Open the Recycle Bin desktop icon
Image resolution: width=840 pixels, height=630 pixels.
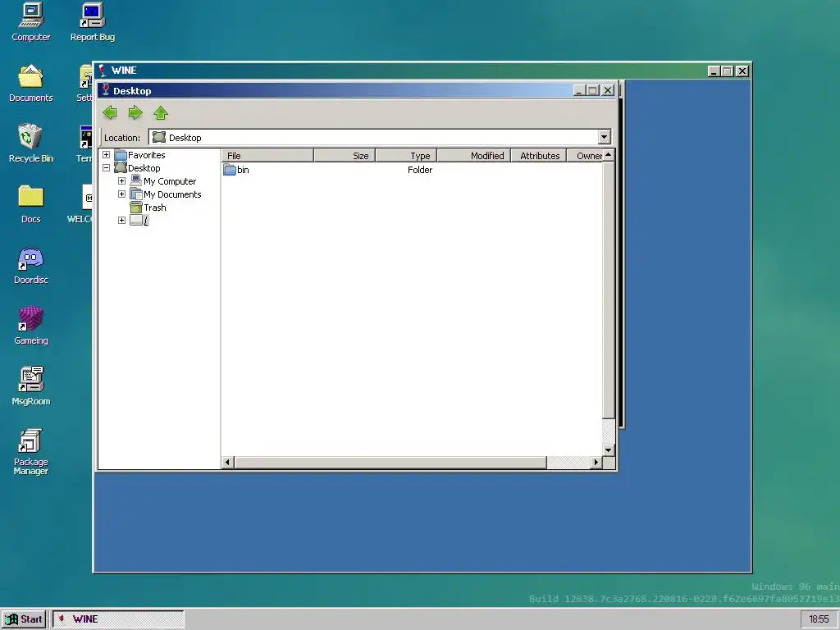pyautogui.click(x=30, y=144)
